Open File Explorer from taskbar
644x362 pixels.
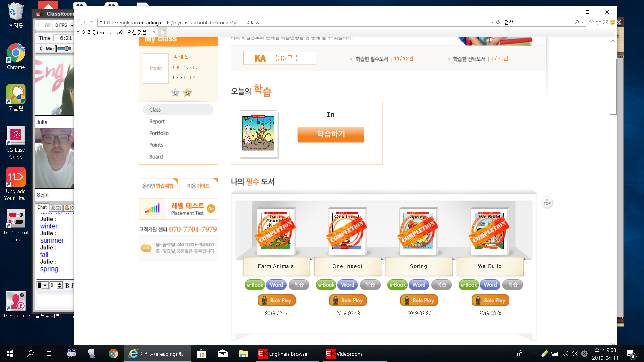[243, 354]
